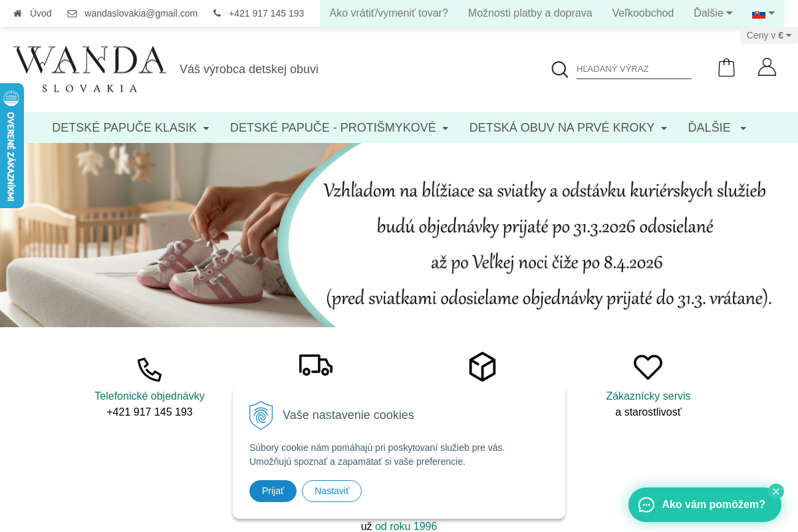Open DETSKÁ OBUV NA PRVÉ KROKY menu
798x532 pixels.
coord(569,128)
